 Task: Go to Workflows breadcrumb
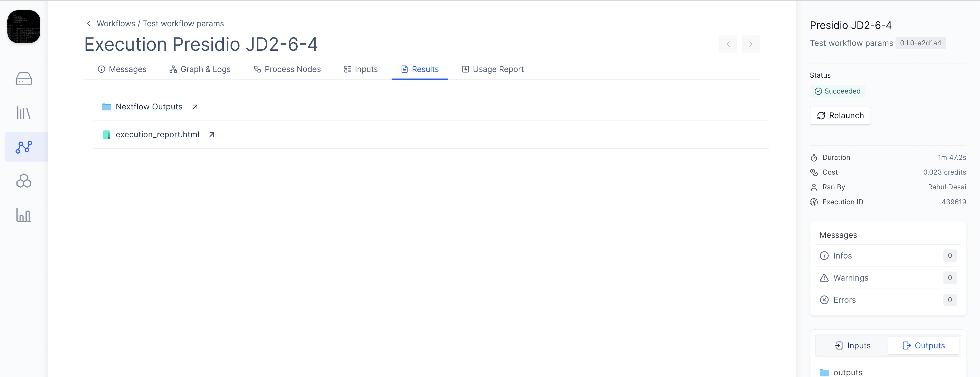tap(116, 24)
